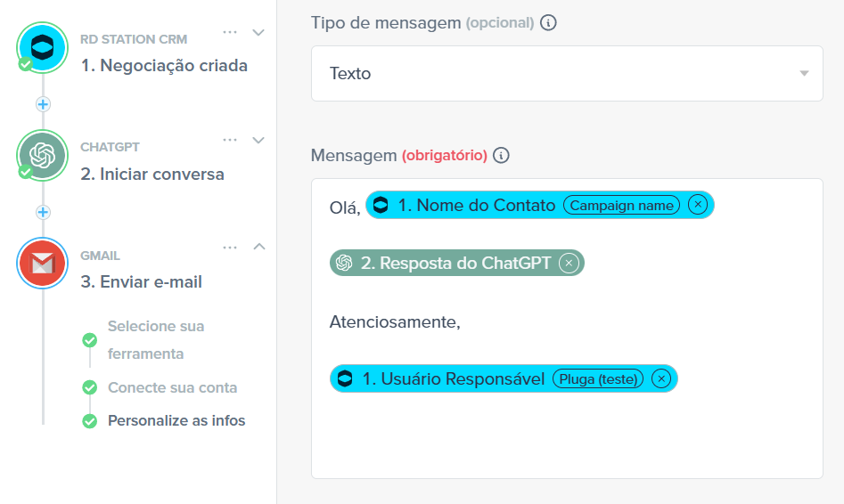Screen dimensions: 844x504
Task: Click the ChatGPT step icon
Action: (43, 156)
